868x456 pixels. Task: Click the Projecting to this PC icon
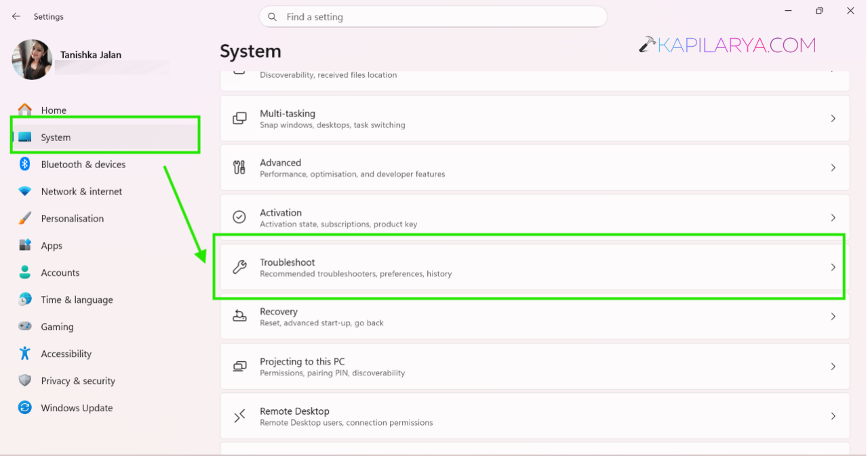click(x=239, y=367)
